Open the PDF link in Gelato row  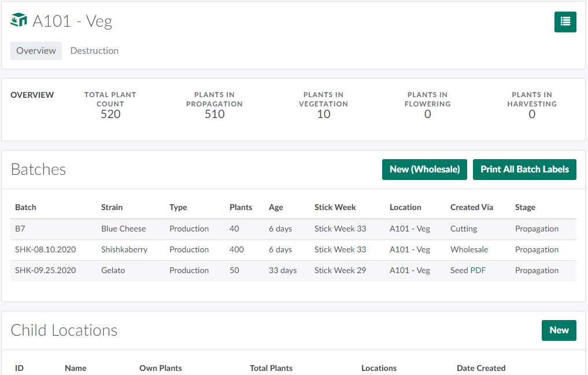[478, 270]
